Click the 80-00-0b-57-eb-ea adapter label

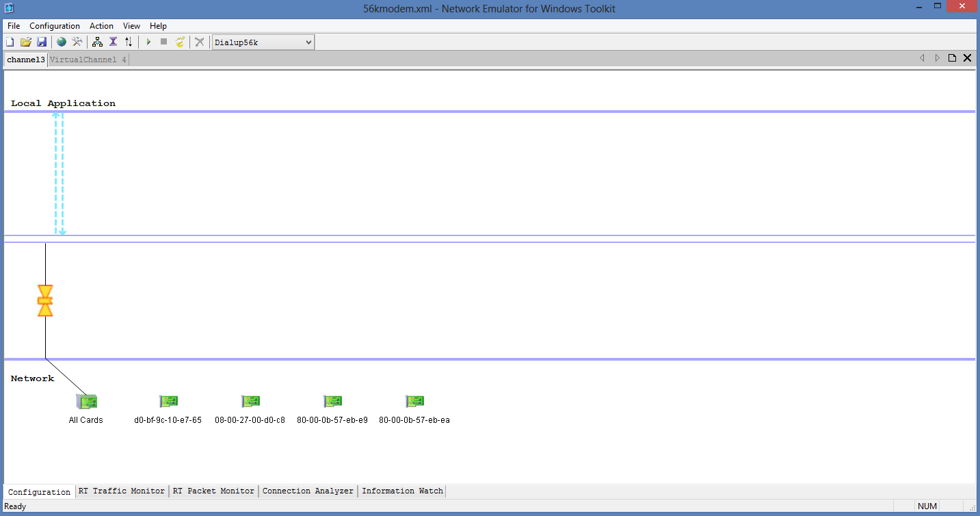pyautogui.click(x=414, y=420)
